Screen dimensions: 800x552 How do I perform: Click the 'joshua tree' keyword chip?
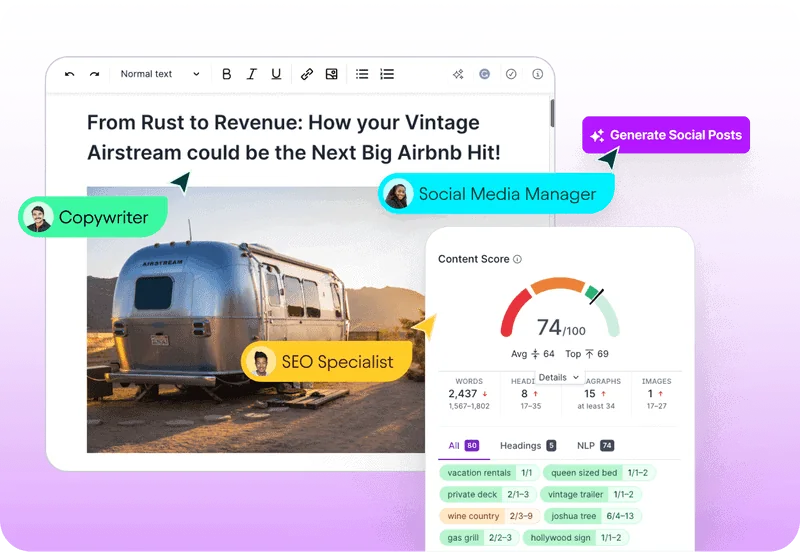(x=592, y=516)
